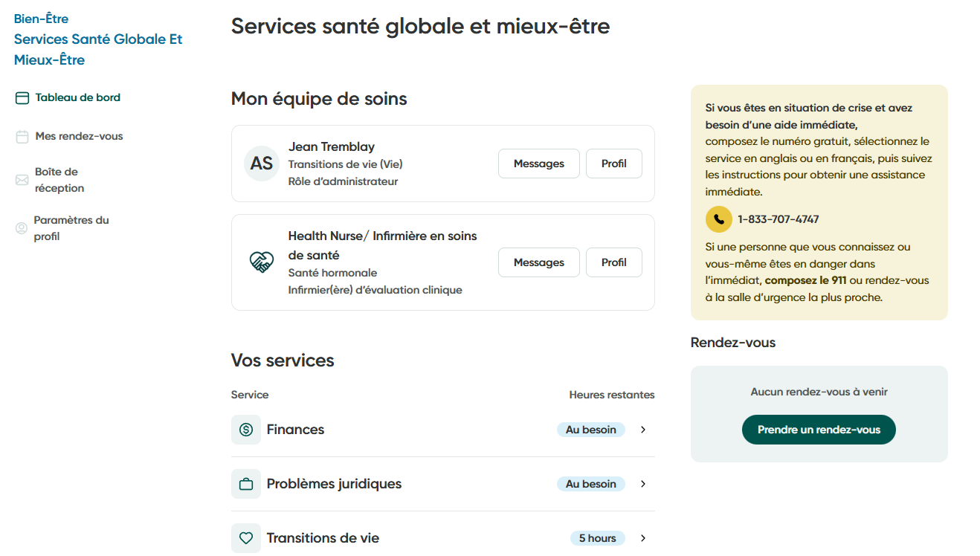The image size is (980, 556).
Task: Go to Boîte de réception in sidebar
Action: point(59,179)
